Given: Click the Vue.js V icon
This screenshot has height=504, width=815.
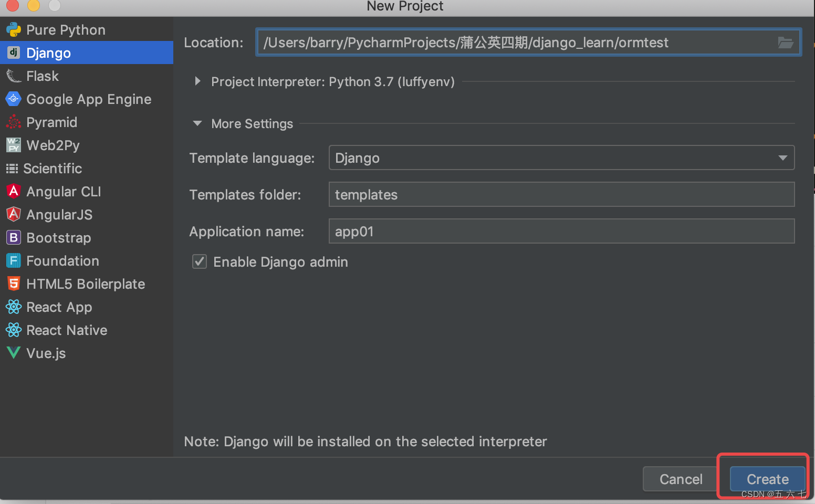Looking at the screenshot, I should [14, 353].
